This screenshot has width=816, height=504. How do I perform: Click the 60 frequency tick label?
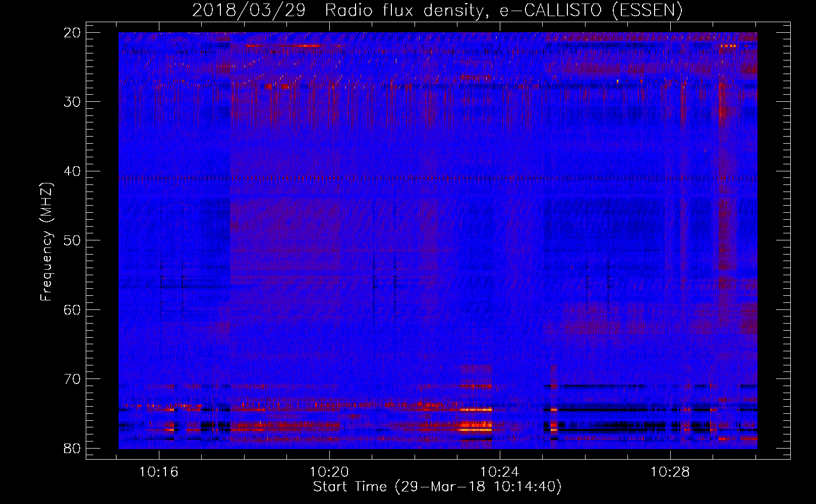point(72,309)
